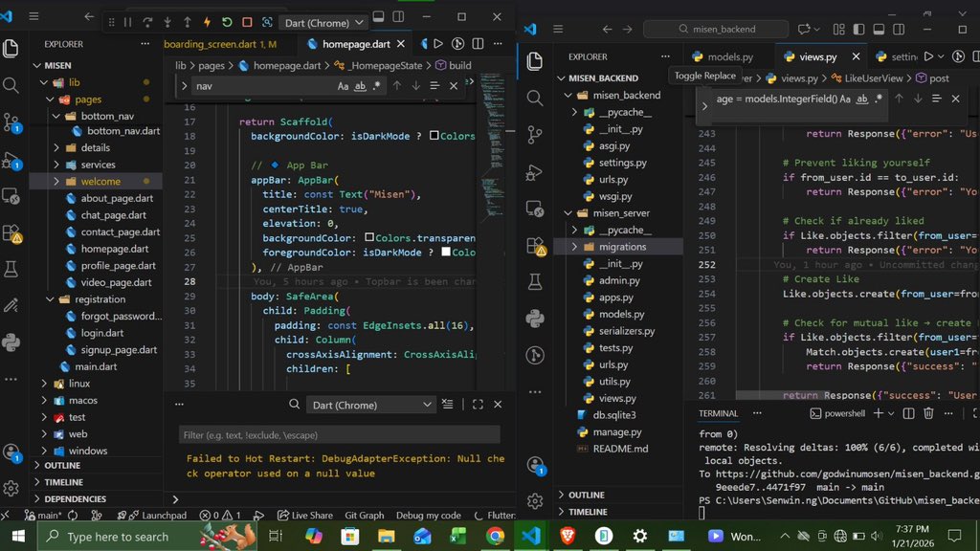
Task: Toggle Match Case in nav find box
Action: click(x=344, y=85)
